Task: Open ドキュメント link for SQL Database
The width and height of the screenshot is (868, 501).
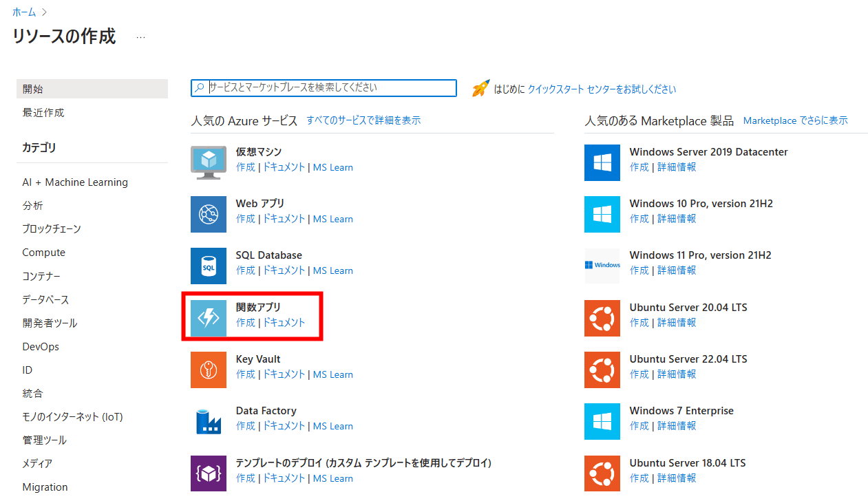Action: 284,270
